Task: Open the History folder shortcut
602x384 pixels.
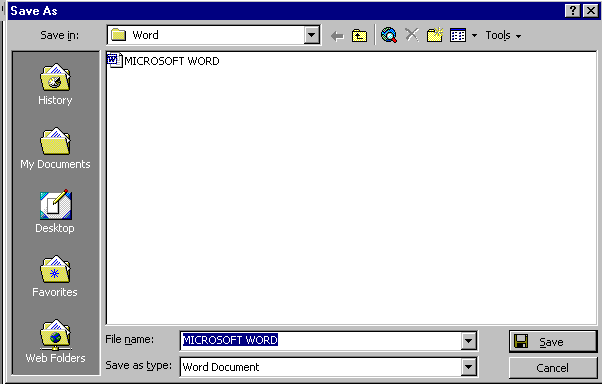Action: click(x=55, y=84)
